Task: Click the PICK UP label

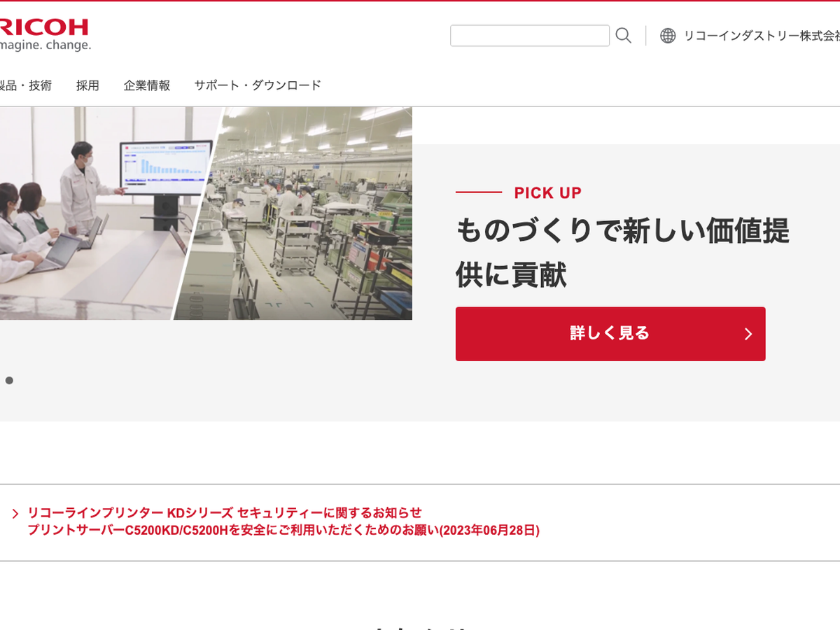Action: click(547, 192)
